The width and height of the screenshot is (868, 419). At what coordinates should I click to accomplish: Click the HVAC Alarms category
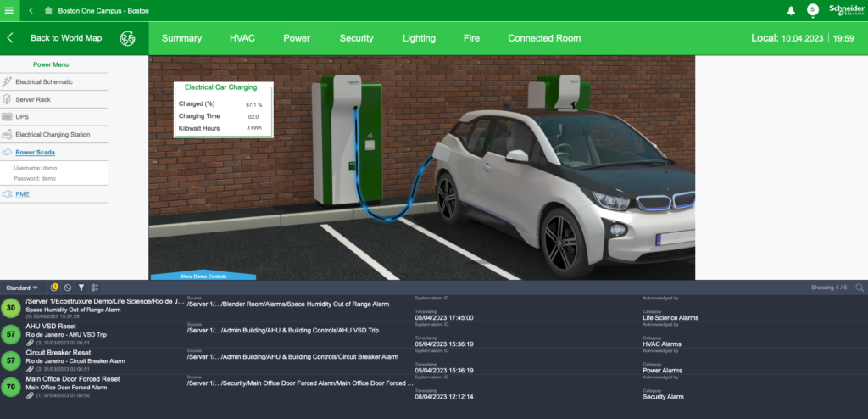[x=661, y=344]
